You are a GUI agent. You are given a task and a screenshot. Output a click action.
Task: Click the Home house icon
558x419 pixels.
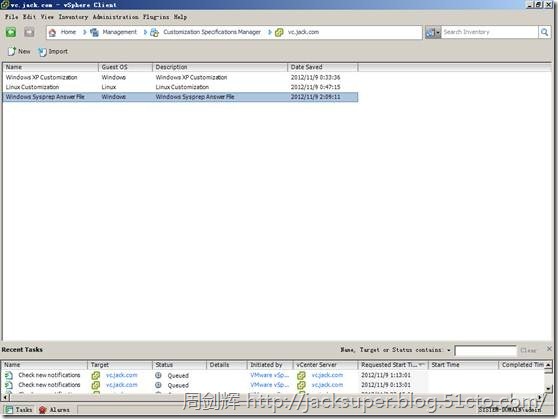[52, 33]
